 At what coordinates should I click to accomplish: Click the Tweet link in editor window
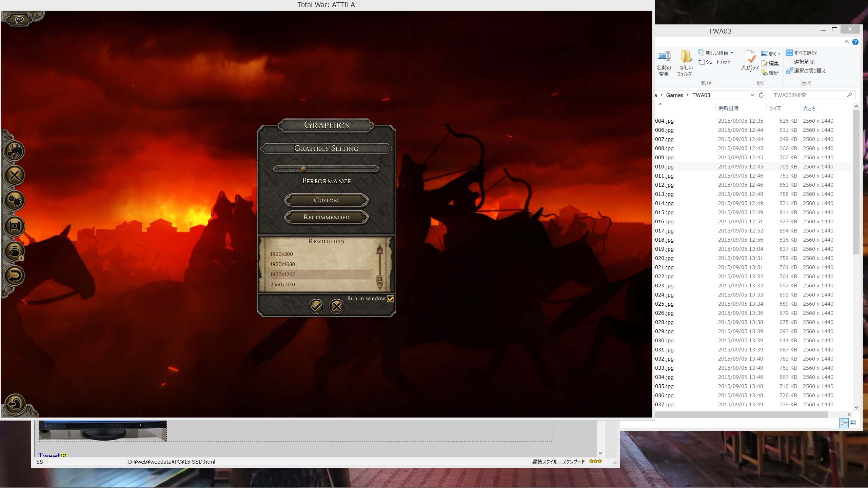(49, 455)
